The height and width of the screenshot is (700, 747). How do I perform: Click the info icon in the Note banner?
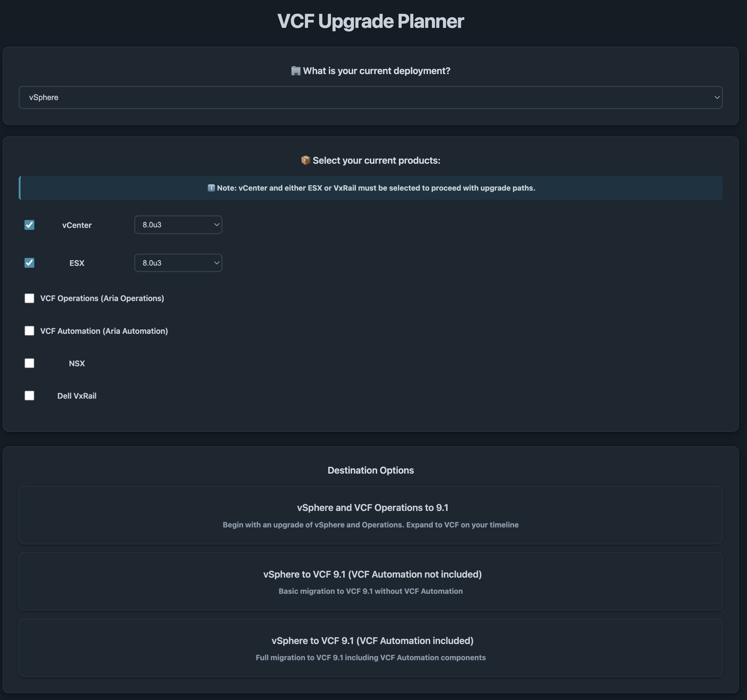(x=211, y=188)
